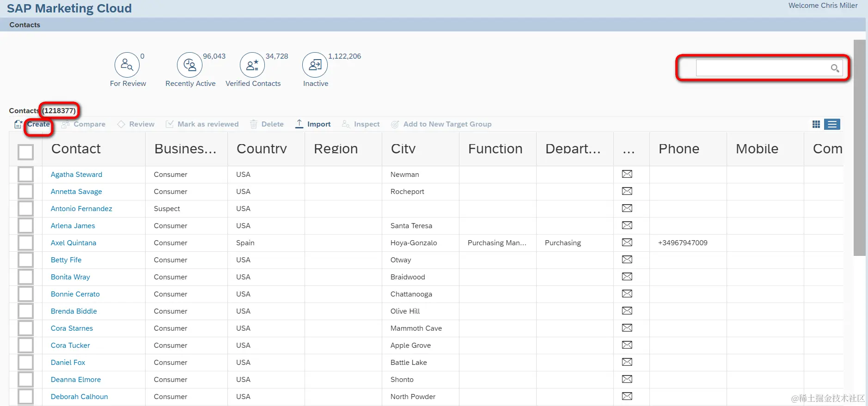Open Antonio Fernandez contact link
Screen dimensions: 868x406
tap(81, 209)
